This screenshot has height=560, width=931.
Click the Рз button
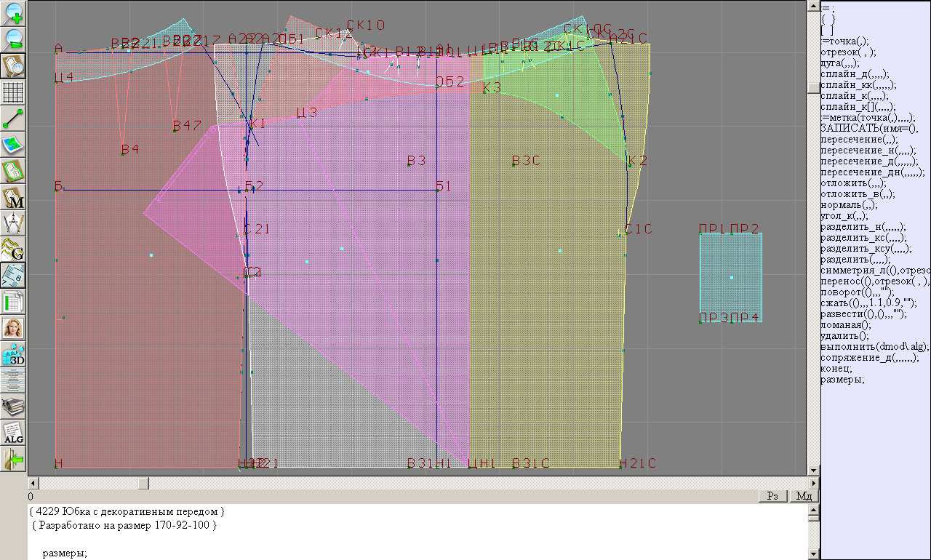[x=773, y=496]
